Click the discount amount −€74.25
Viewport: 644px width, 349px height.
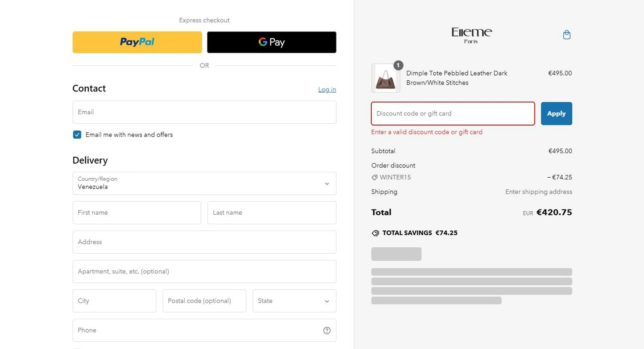(x=559, y=177)
